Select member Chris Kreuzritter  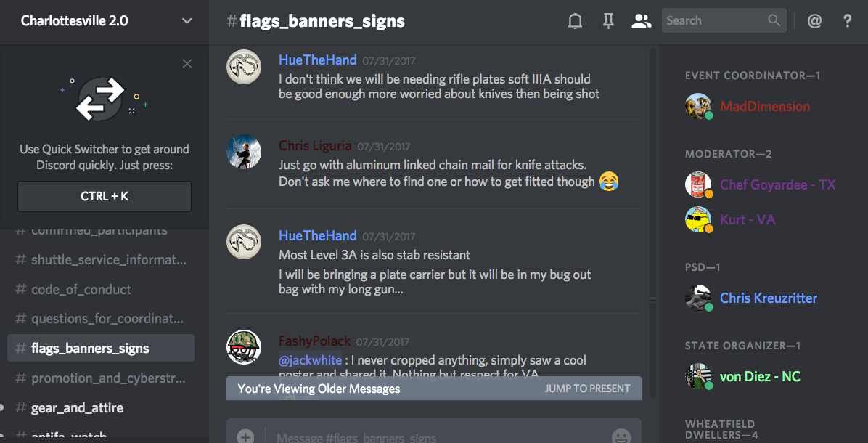pos(768,298)
